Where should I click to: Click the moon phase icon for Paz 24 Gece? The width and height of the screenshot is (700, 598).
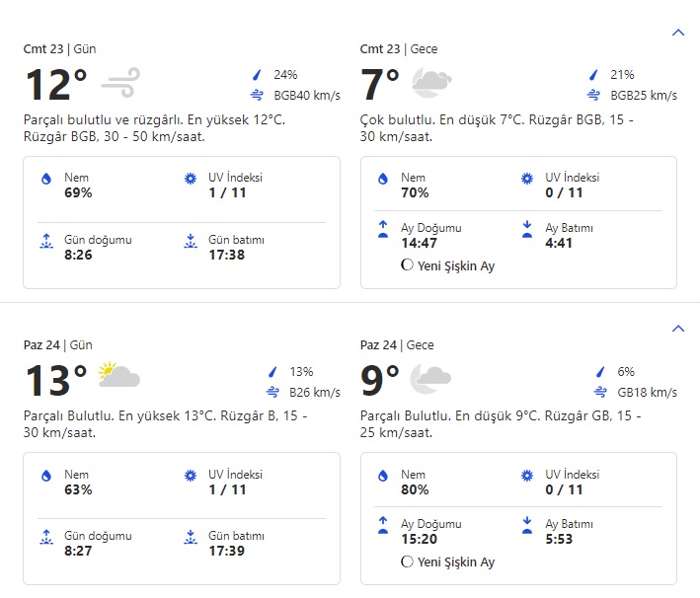[407, 561]
